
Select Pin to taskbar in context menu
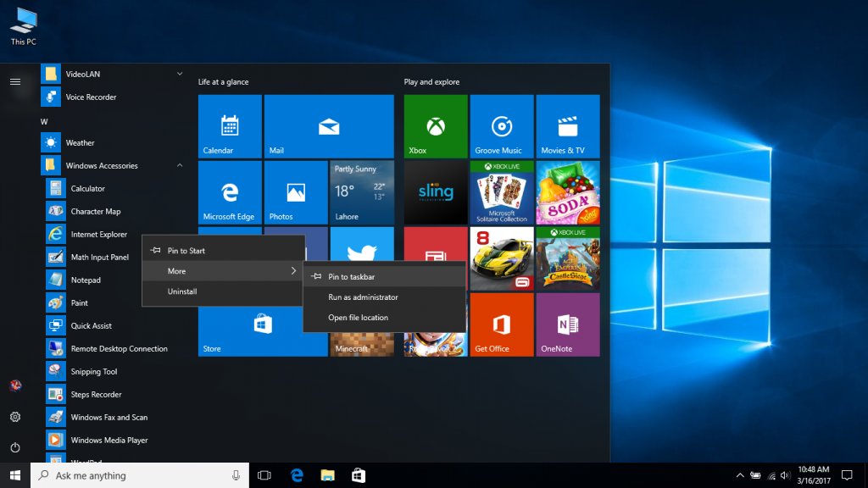click(351, 277)
